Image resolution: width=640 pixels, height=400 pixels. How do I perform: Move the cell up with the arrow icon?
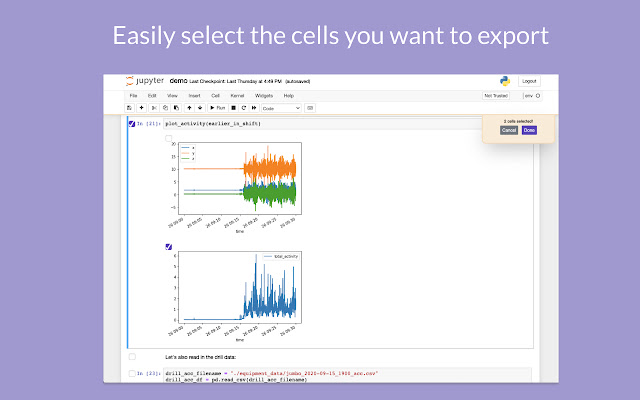(x=189, y=108)
